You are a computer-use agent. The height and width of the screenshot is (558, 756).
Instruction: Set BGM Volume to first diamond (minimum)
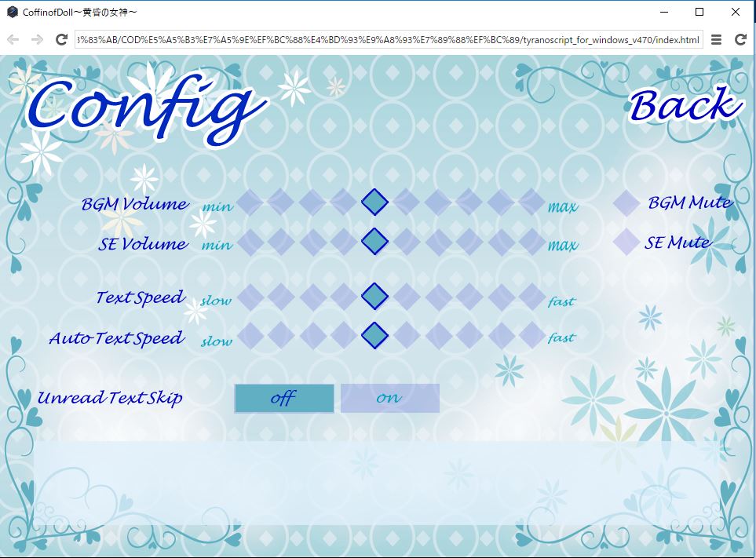(x=250, y=202)
